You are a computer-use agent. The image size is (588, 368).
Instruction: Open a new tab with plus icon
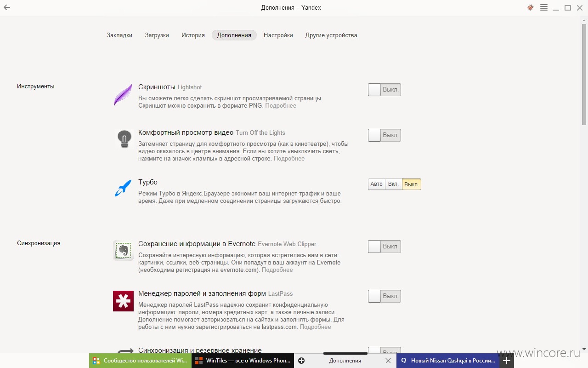click(x=507, y=361)
